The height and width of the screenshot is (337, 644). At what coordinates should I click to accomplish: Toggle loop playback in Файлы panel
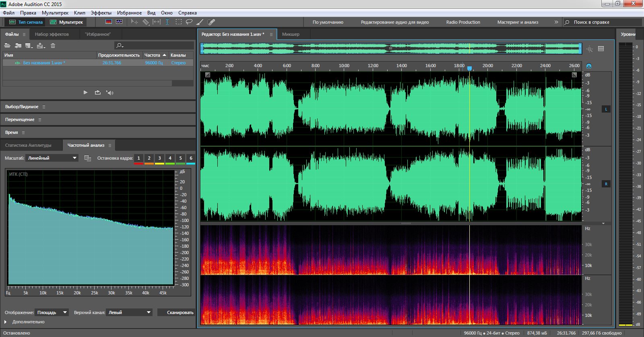(97, 92)
